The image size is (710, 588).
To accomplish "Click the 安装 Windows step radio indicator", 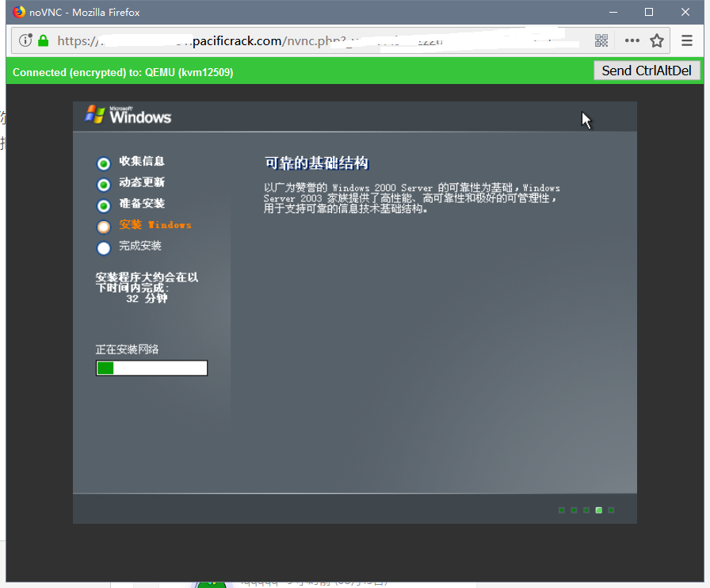I will (104, 227).
